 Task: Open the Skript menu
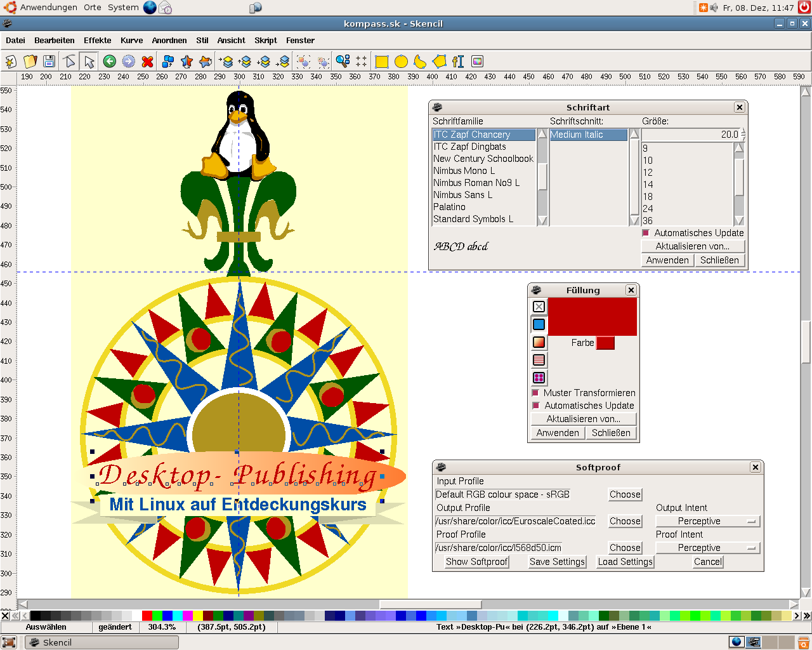(266, 40)
